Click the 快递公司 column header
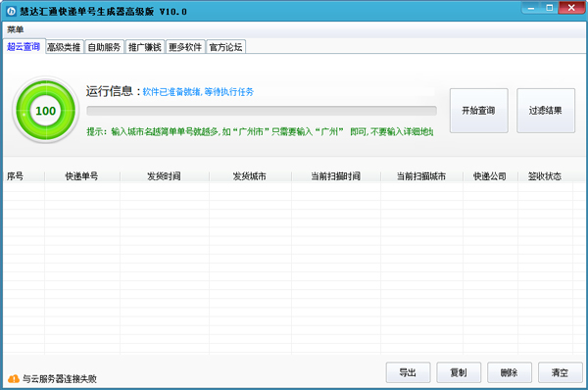Screen dimensions: 588x390 point(490,176)
